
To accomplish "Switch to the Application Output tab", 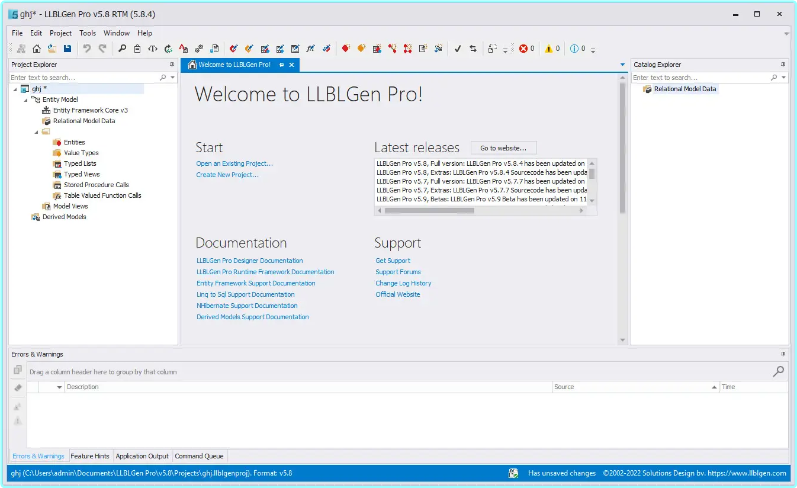I will click(142, 456).
